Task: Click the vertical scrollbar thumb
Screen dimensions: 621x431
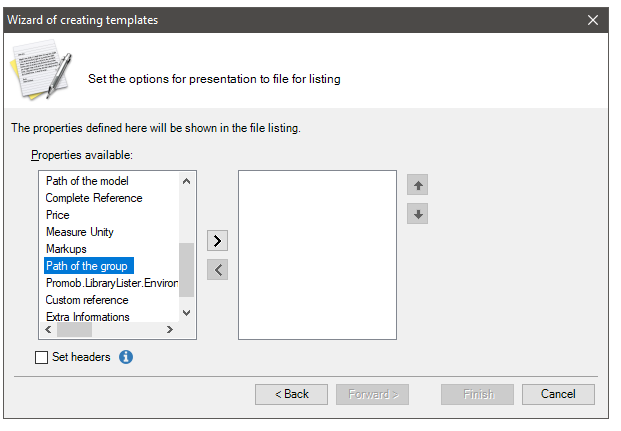Action: [187, 270]
